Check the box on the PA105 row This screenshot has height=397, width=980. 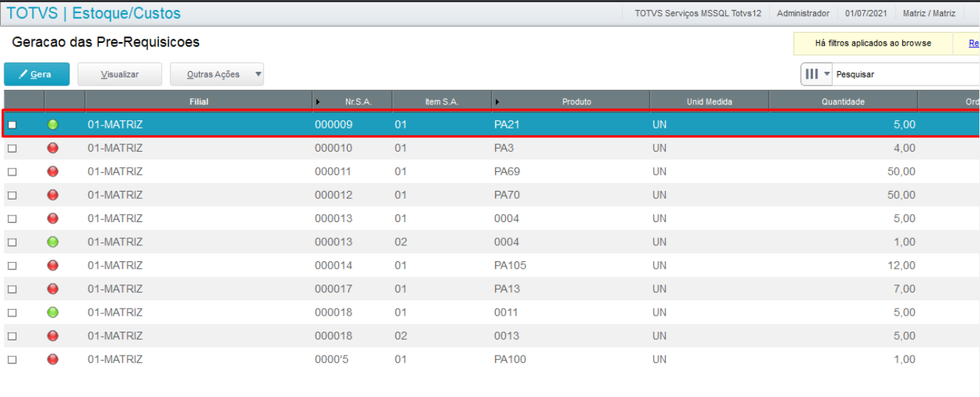[x=12, y=266]
